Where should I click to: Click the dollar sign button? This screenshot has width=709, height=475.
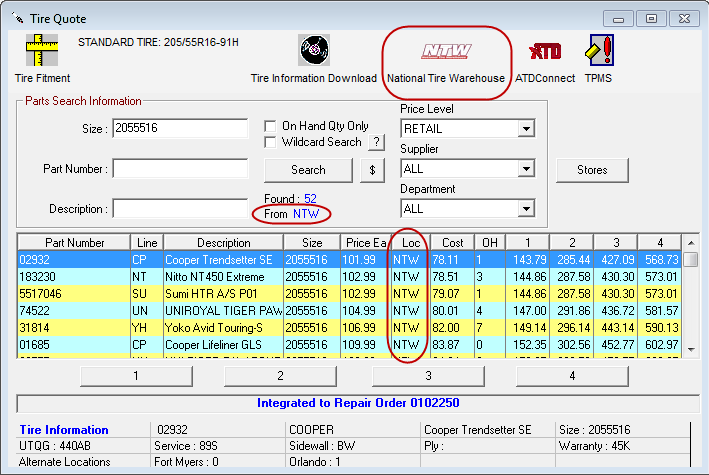coord(372,170)
